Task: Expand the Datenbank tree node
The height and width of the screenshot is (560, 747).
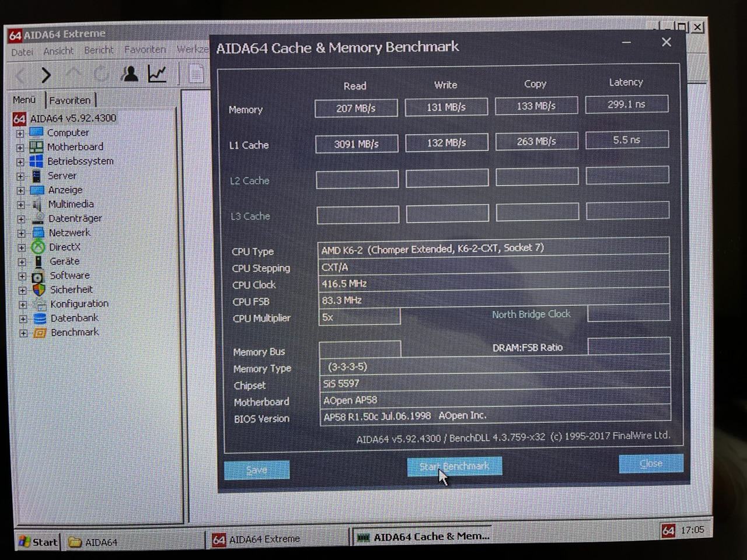Action: [23, 319]
